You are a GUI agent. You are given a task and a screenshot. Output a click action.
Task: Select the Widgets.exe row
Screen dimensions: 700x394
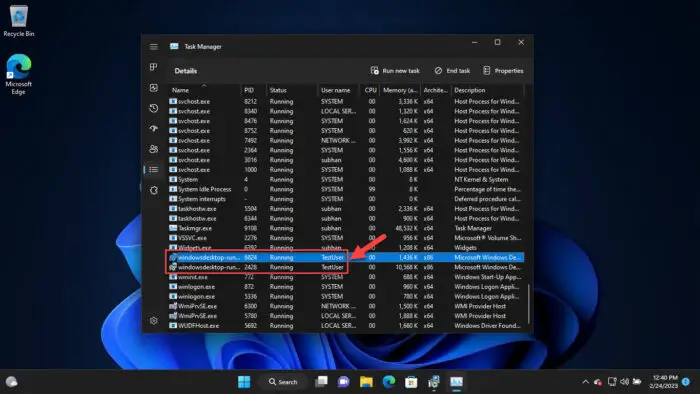pos(346,248)
